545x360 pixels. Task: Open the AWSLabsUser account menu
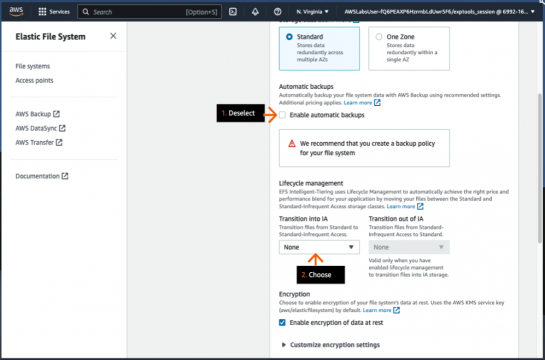[x=439, y=12]
